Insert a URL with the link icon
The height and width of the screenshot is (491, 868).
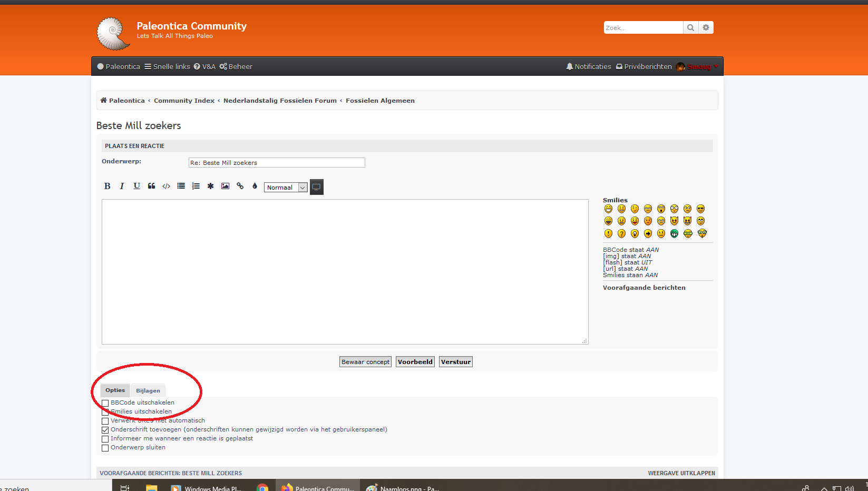coord(240,186)
